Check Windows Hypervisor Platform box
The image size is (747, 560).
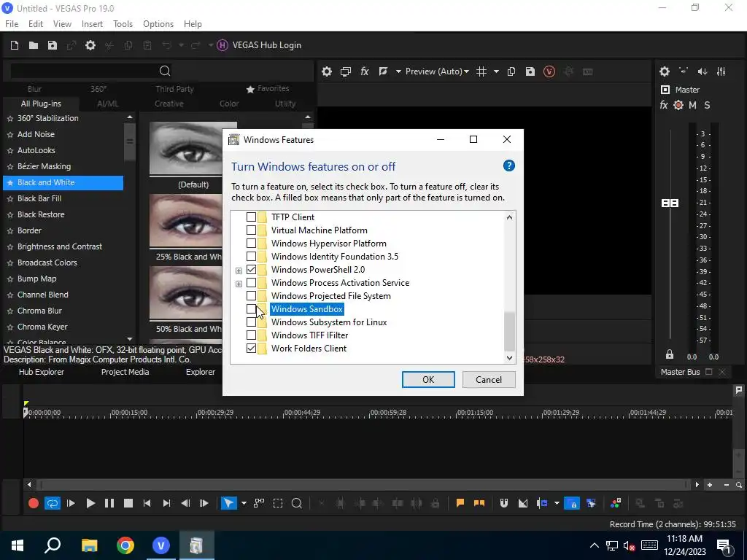pos(251,244)
